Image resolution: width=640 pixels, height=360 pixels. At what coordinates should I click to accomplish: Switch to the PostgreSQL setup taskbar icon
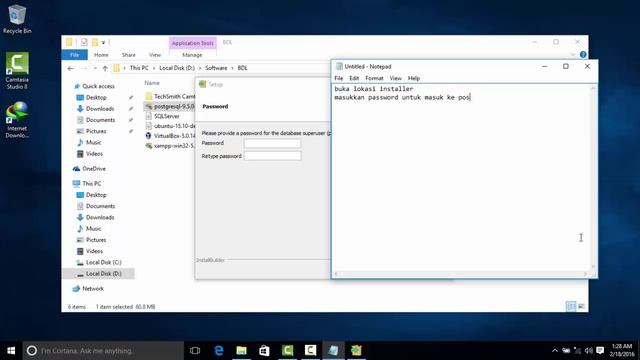356,351
